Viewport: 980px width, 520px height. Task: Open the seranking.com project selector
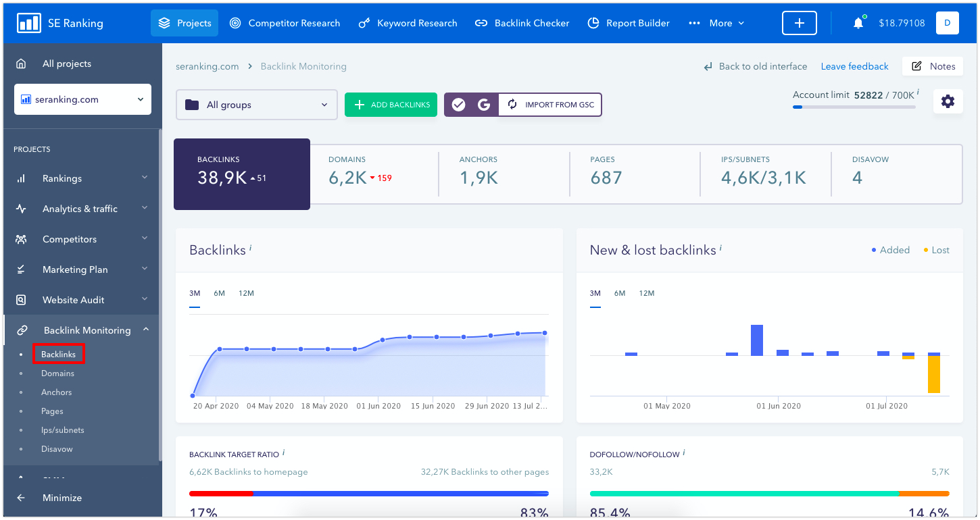(82, 99)
